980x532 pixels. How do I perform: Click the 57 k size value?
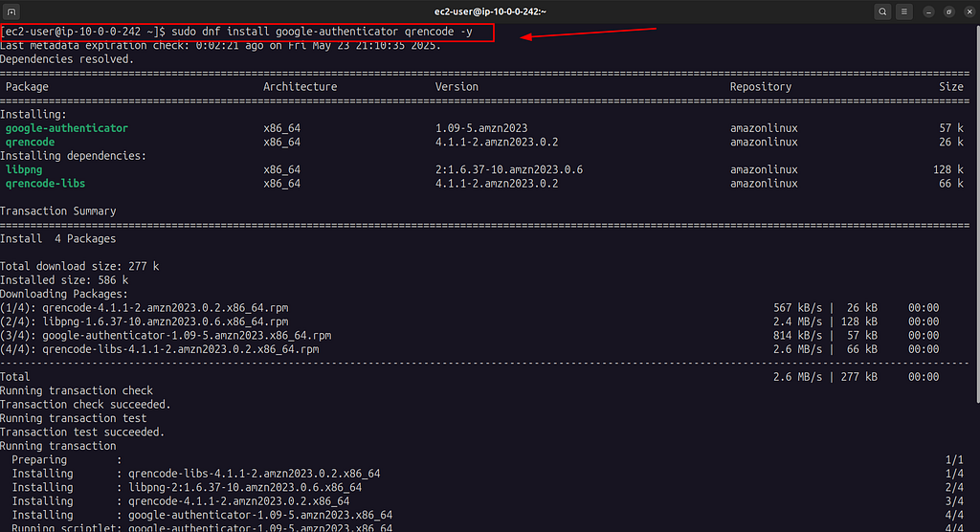click(x=951, y=128)
